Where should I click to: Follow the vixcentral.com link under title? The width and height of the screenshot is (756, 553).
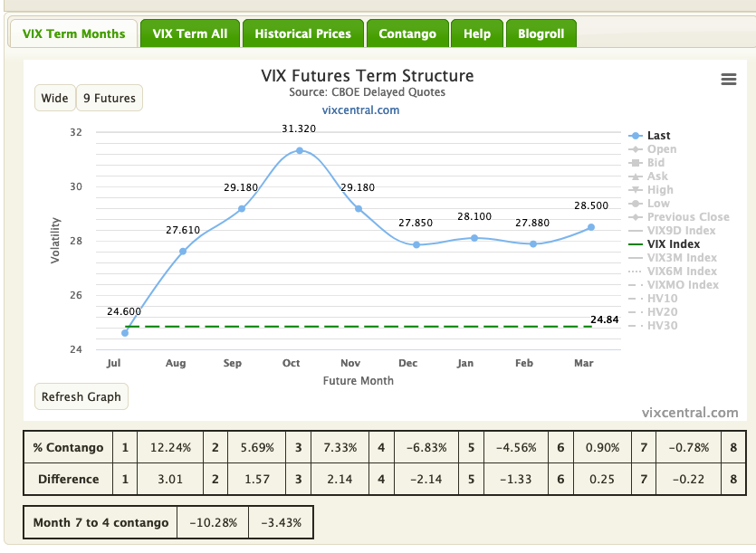point(360,110)
